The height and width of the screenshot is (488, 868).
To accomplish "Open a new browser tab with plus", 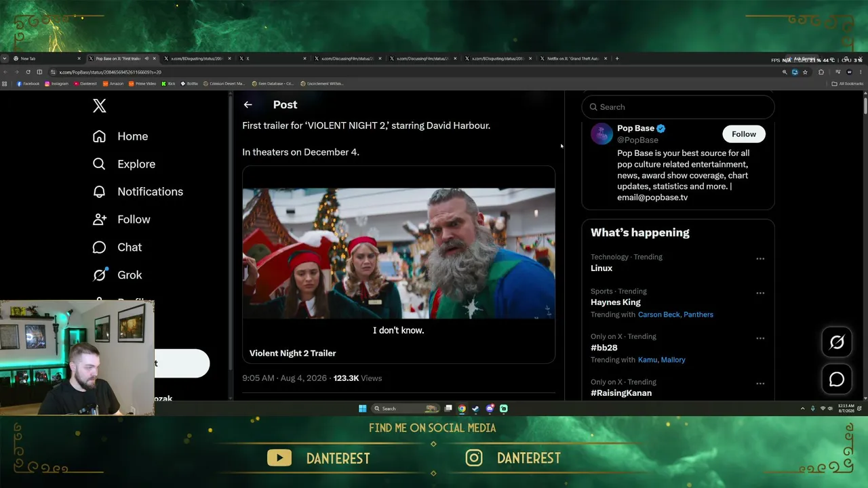I will 616,58.
